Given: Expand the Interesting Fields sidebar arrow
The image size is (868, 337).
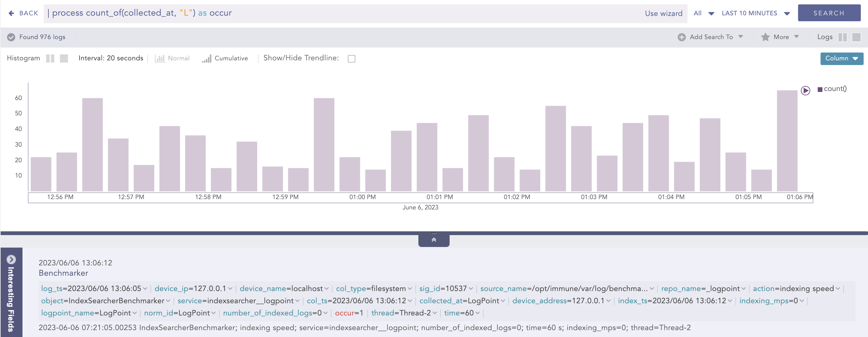Looking at the screenshot, I should pos(11,259).
